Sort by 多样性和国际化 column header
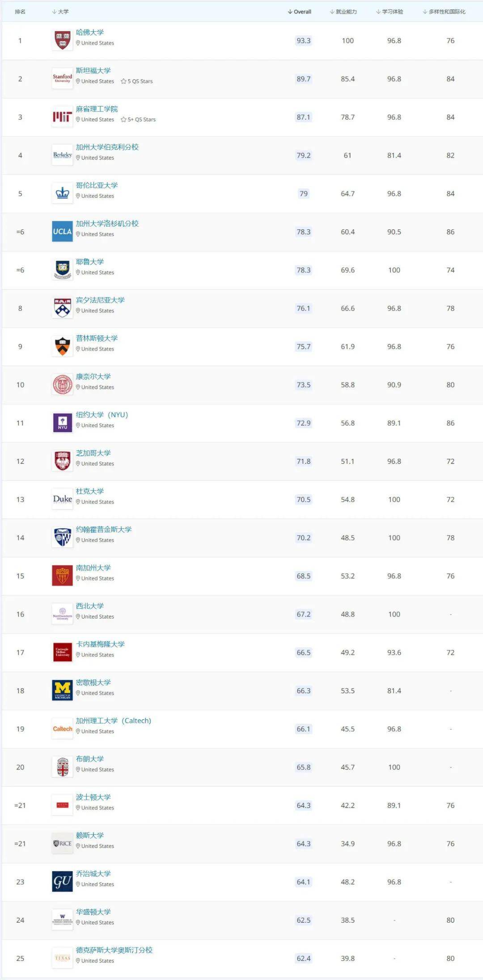 [x=444, y=12]
